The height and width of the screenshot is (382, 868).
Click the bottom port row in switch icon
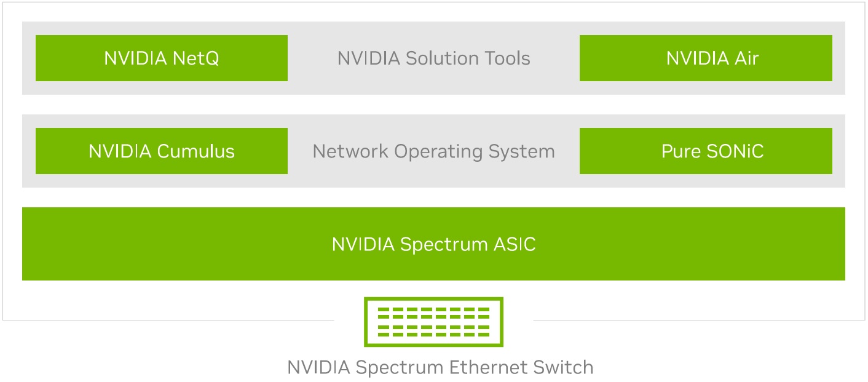click(433, 335)
